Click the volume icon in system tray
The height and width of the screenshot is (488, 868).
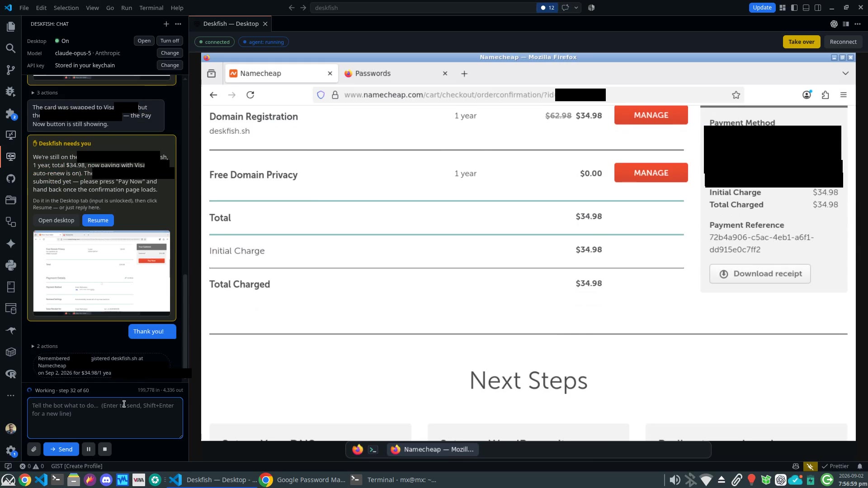click(x=675, y=480)
